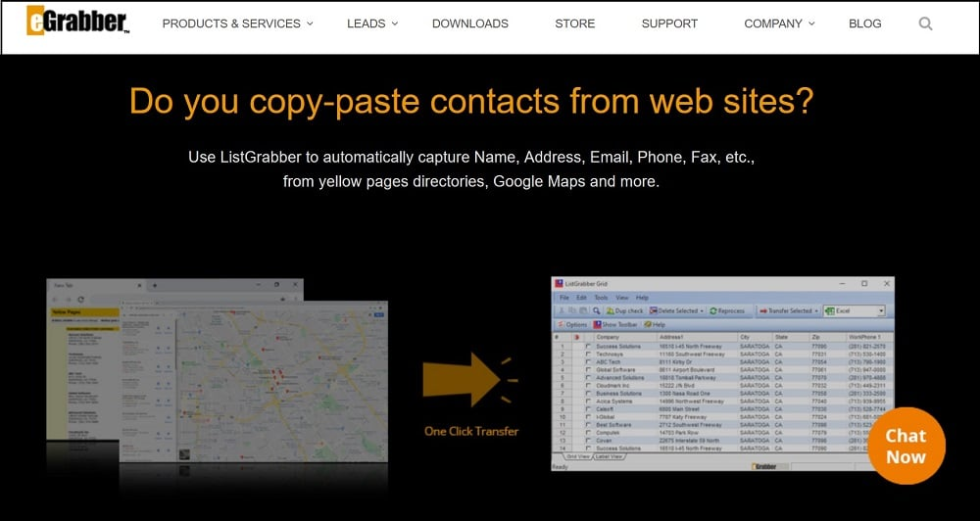Screen dimensions: 980x521
Task: Open the Store link
Action: pos(575,24)
